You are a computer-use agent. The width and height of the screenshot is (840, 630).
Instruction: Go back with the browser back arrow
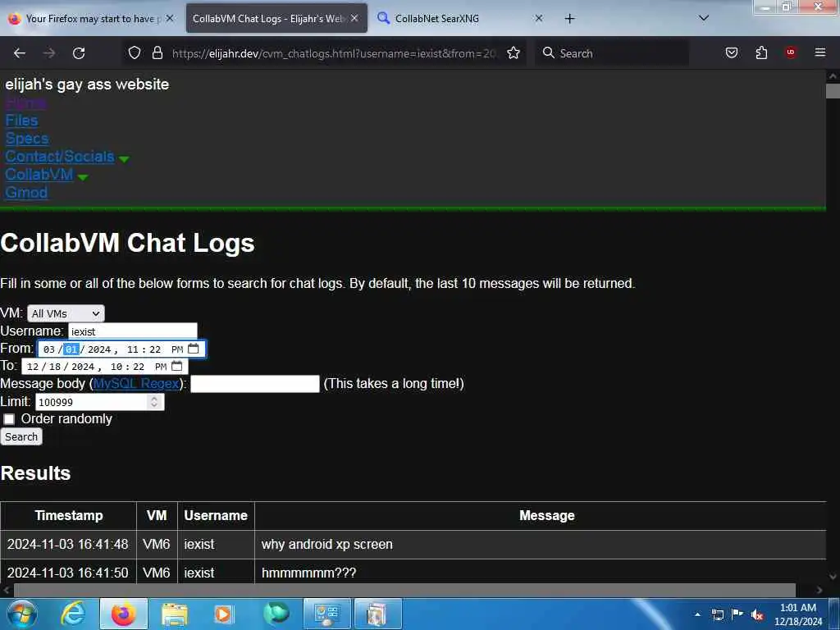pyautogui.click(x=20, y=53)
